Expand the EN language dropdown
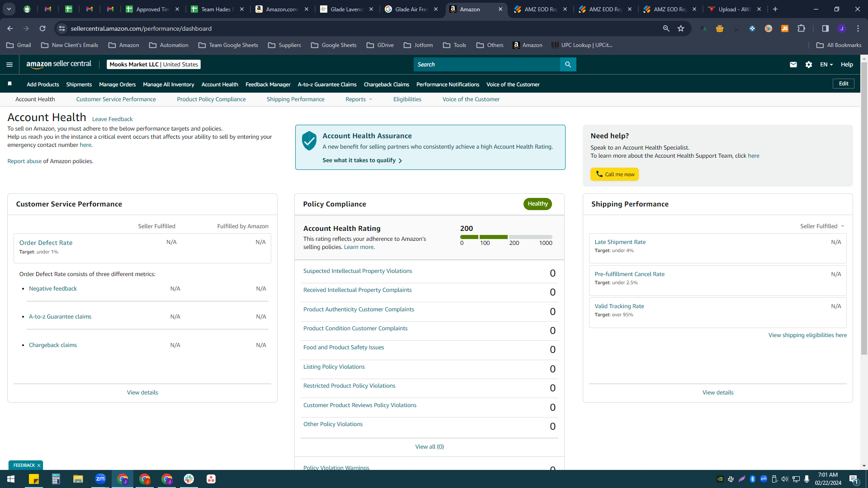Viewport: 868px width, 488px height. pyautogui.click(x=826, y=65)
